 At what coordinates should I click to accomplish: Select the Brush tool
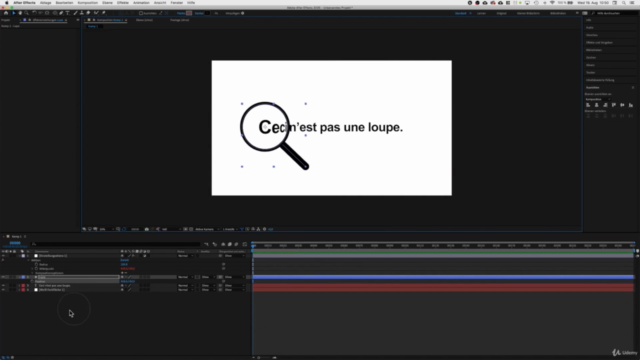[x=76, y=13]
